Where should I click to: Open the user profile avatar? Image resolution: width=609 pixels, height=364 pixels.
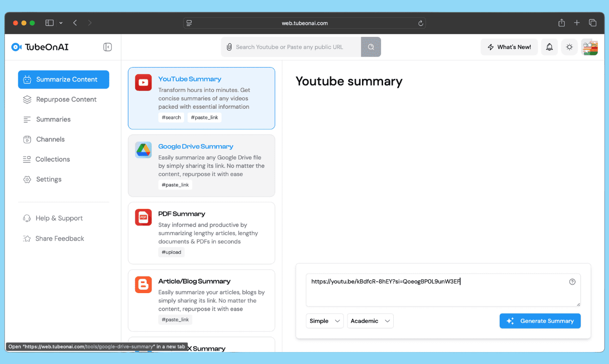[590, 47]
